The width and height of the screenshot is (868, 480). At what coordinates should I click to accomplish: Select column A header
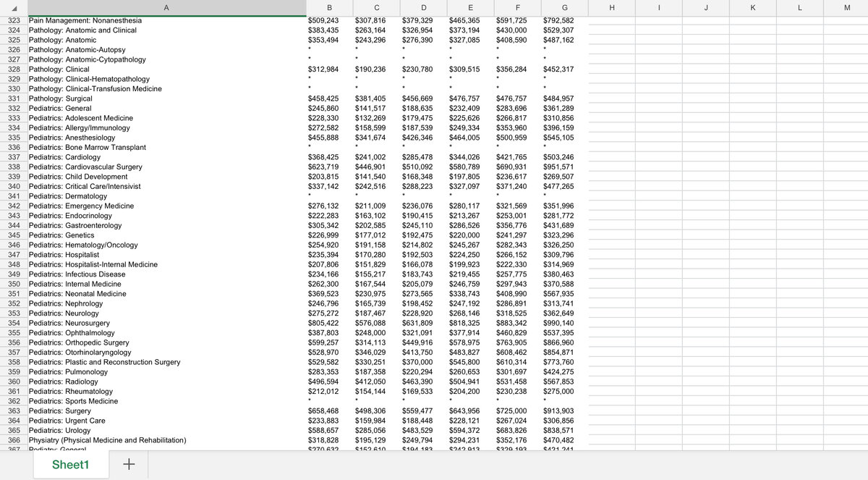(x=166, y=7)
